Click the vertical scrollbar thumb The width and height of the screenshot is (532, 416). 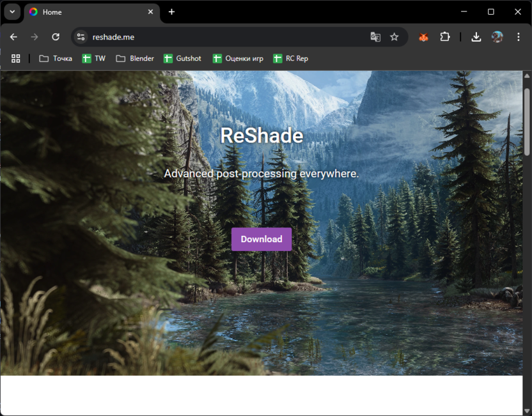pos(527,122)
